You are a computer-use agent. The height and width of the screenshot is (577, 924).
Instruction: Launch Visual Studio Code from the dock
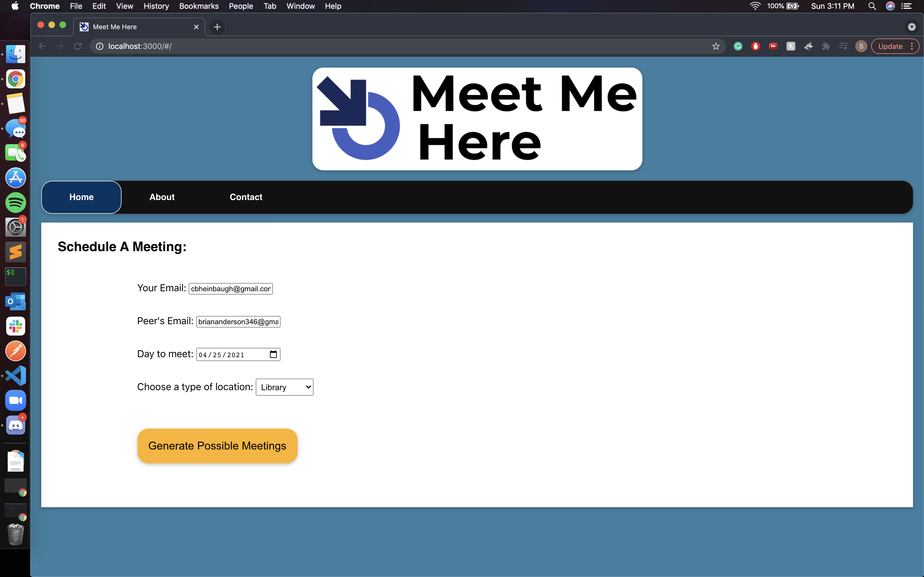point(15,376)
